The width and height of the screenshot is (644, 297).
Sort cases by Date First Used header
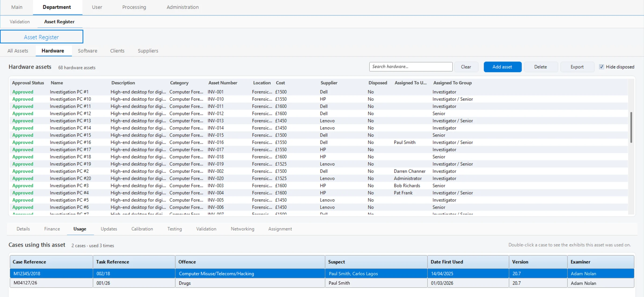(x=468, y=262)
